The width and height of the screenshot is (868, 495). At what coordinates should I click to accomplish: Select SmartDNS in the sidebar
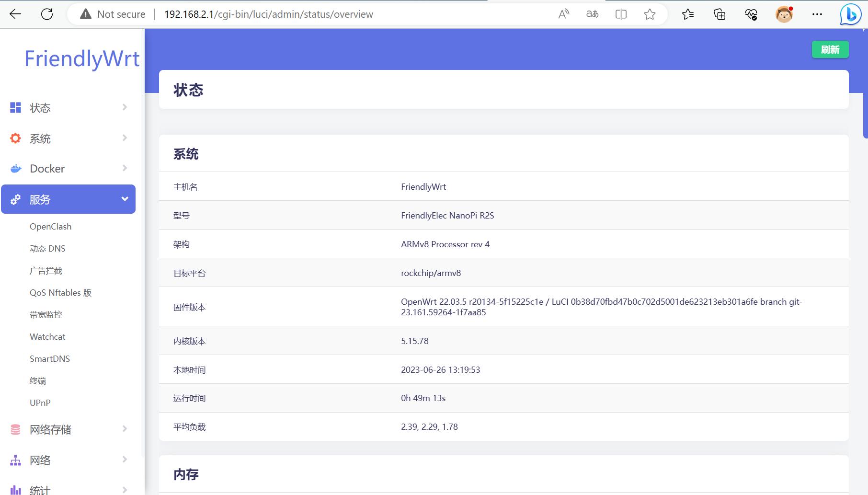coord(50,359)
